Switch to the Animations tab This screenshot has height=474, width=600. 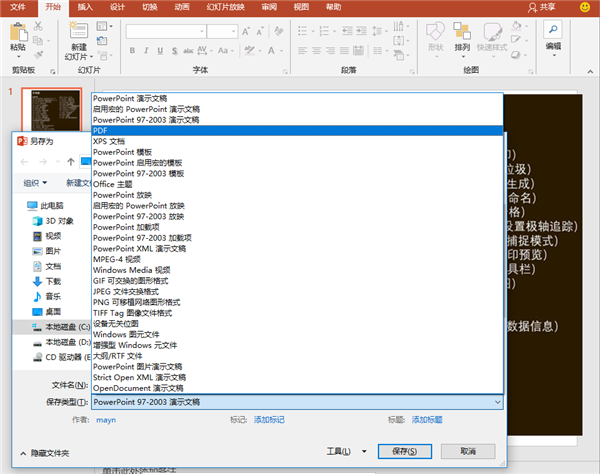pos(182,7)
